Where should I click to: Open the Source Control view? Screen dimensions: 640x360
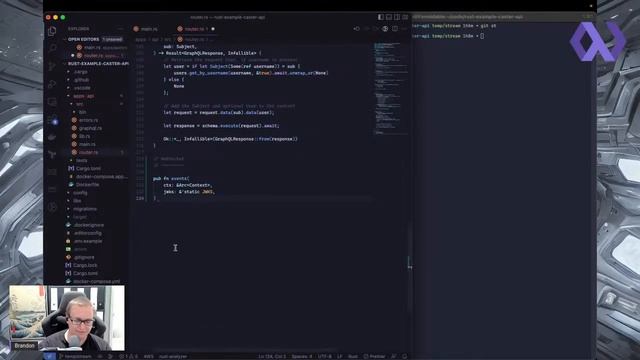click(x=52, y=66)
